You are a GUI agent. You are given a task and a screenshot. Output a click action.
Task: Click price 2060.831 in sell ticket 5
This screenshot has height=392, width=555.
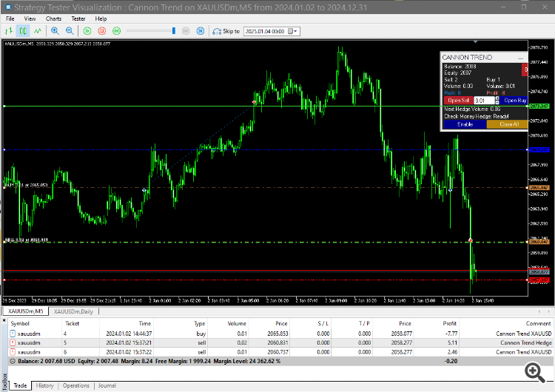pyautogui.click(x=277, y=343)
